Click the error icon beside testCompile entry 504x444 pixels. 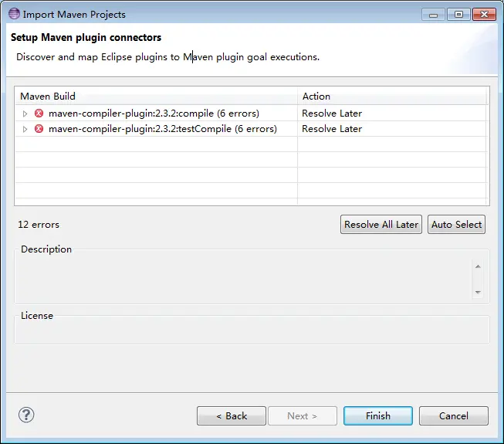click(x=39, y=129)
